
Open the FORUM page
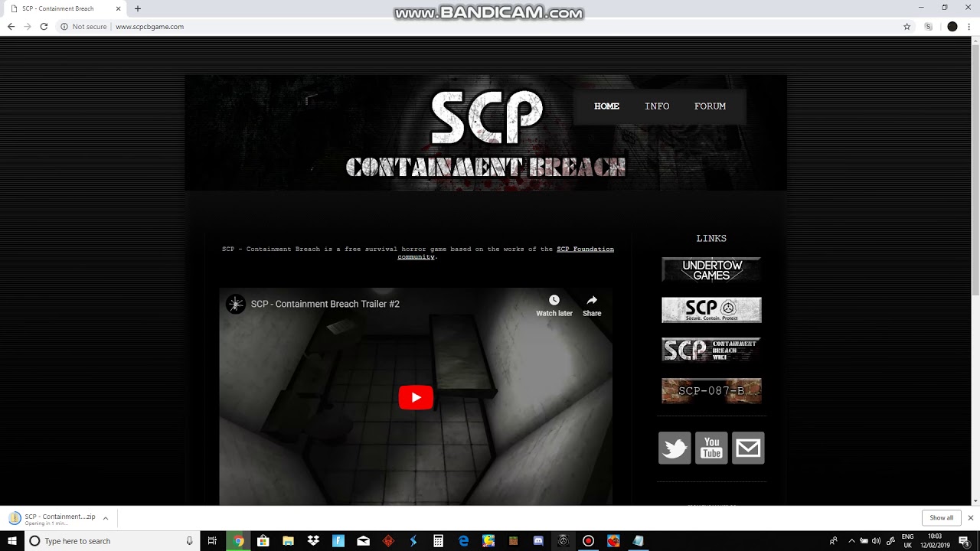710,106
